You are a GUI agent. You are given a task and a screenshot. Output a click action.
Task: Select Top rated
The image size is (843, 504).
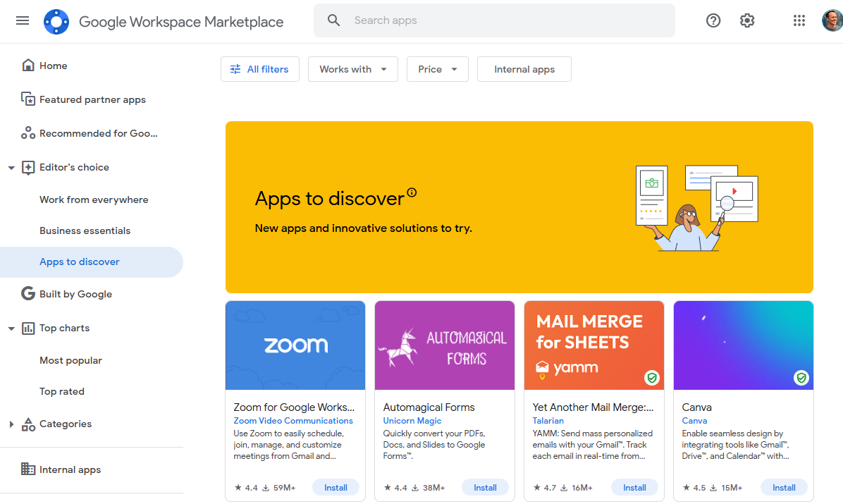pyautogui.click(x=62, y=392)
